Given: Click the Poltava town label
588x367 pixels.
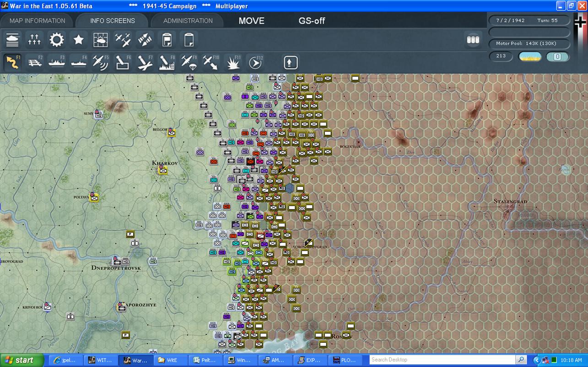Looking at the screenshot, I should (x=81, y=197).
